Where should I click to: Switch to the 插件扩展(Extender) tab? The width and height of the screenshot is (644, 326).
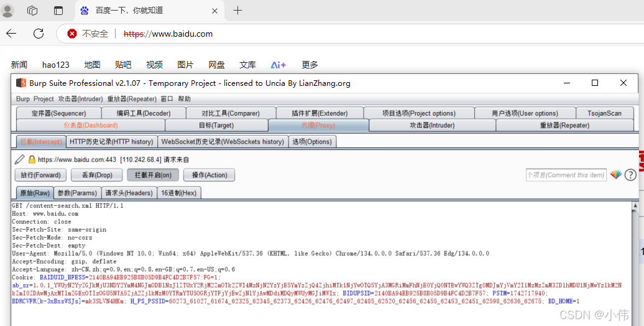[x=320, y=113]
